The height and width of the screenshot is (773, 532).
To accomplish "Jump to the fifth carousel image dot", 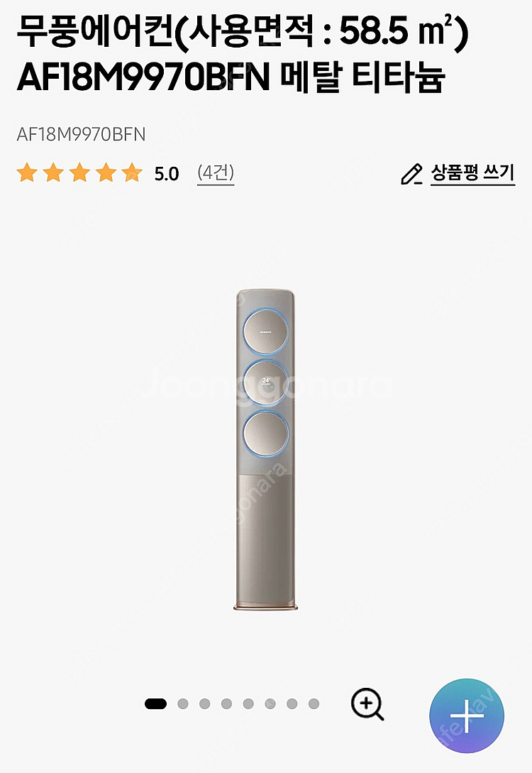I will pos(248,704).
